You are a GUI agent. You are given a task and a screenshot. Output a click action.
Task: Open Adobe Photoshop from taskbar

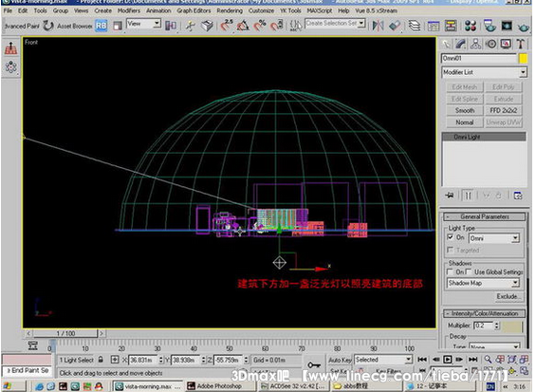(219, 386)
